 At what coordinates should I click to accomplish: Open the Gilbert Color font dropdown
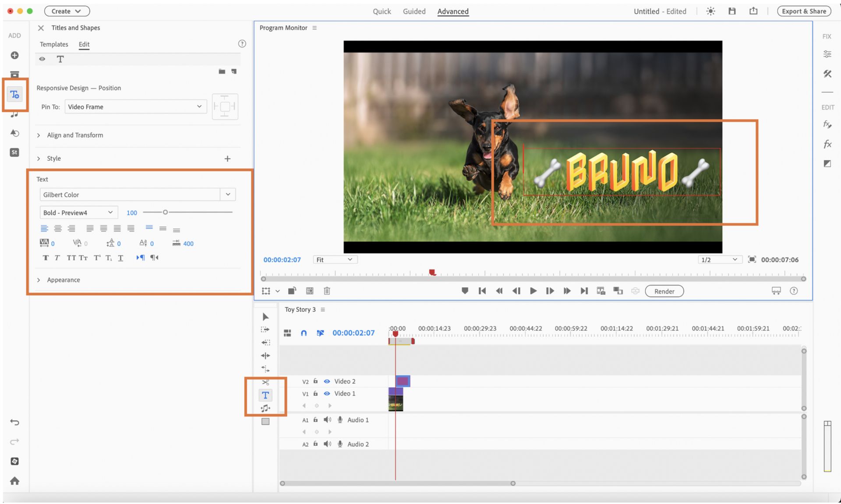(x=228, y=194)
